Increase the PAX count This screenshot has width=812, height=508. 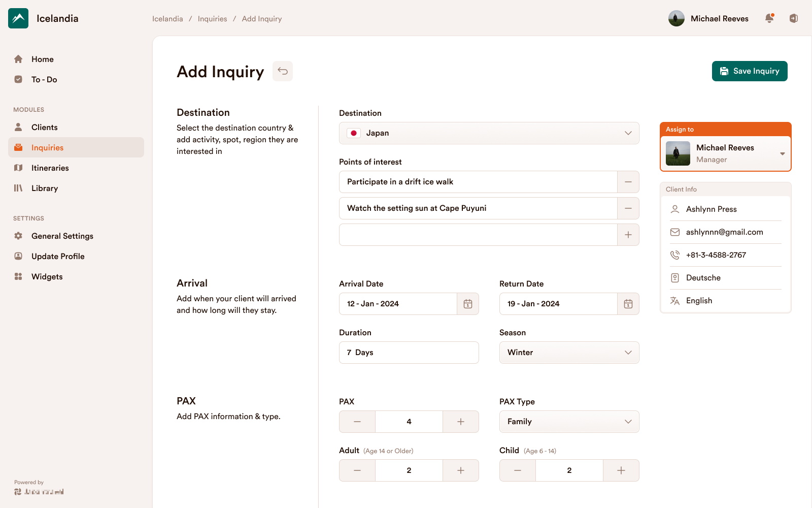(x=461, y=422)
